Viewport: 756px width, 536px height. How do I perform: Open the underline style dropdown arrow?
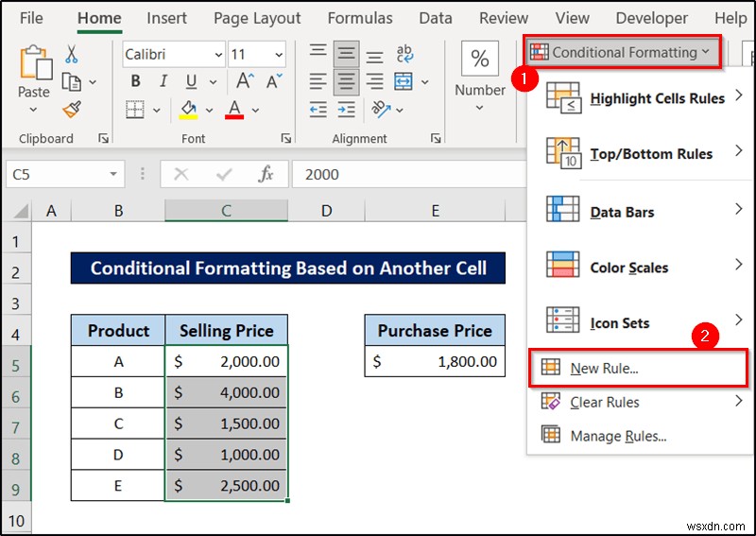[x=214, y=82]
